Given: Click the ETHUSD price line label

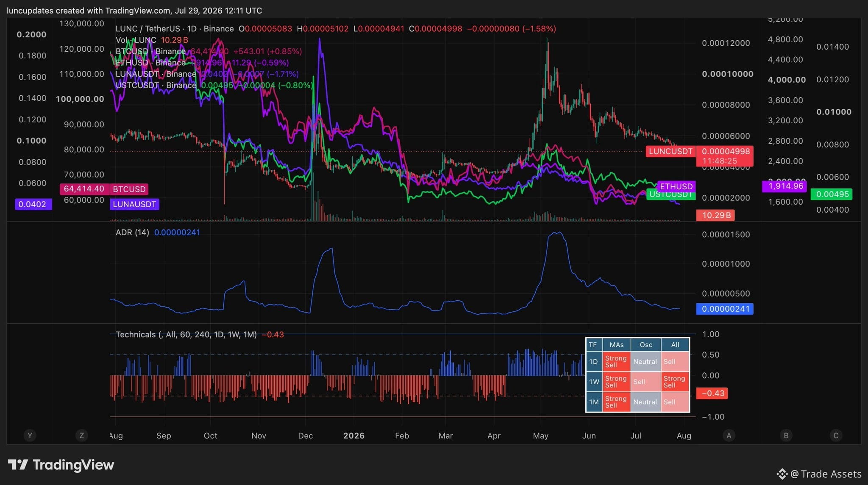Looking at the screenshot, I should click(x=676, y=186).
